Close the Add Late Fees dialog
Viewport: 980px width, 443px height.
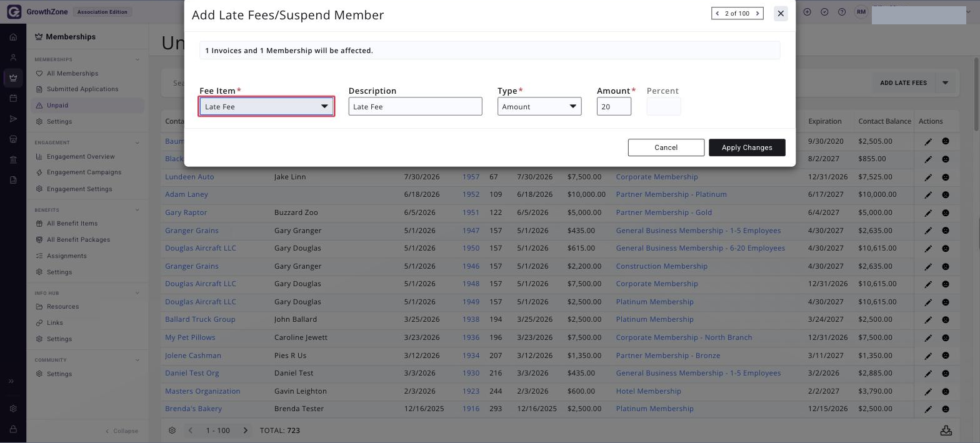[x=781, y=13]
